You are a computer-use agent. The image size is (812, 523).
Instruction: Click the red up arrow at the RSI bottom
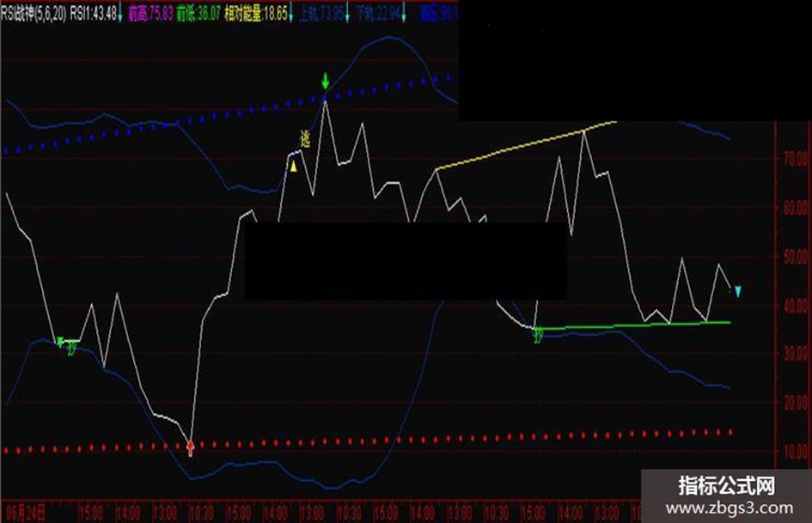(190, 448)
